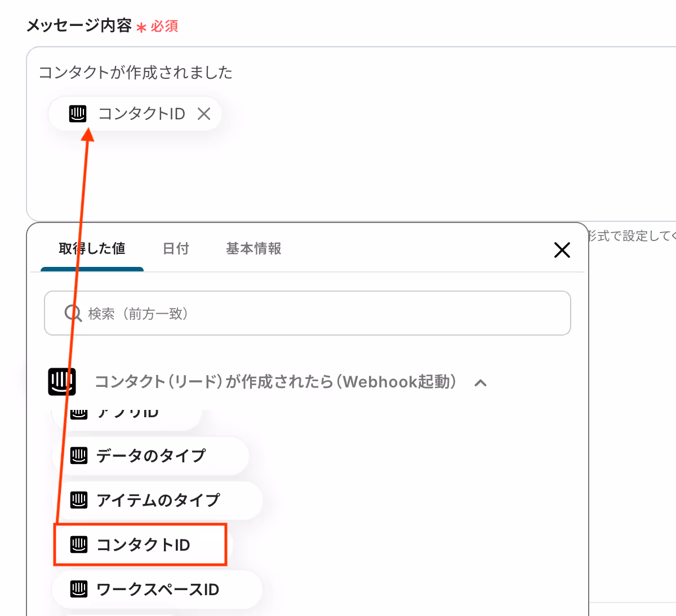Open the 日付 tab
676x616 pixels.
tap(176, 248)
